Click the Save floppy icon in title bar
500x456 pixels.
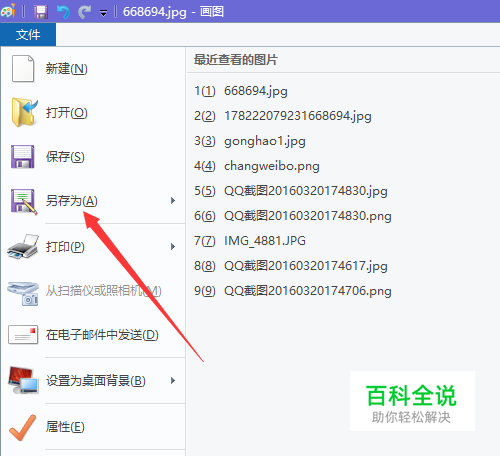click(x=41, y=12)
